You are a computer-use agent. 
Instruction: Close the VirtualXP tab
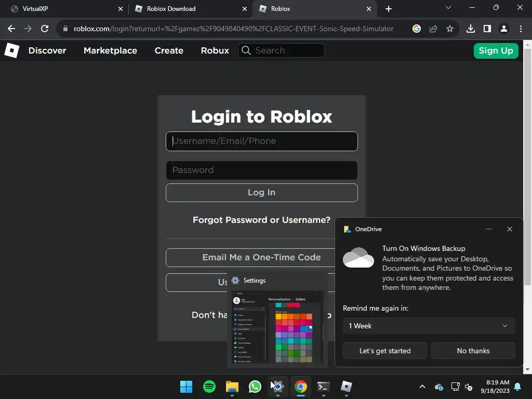point(121,9)
